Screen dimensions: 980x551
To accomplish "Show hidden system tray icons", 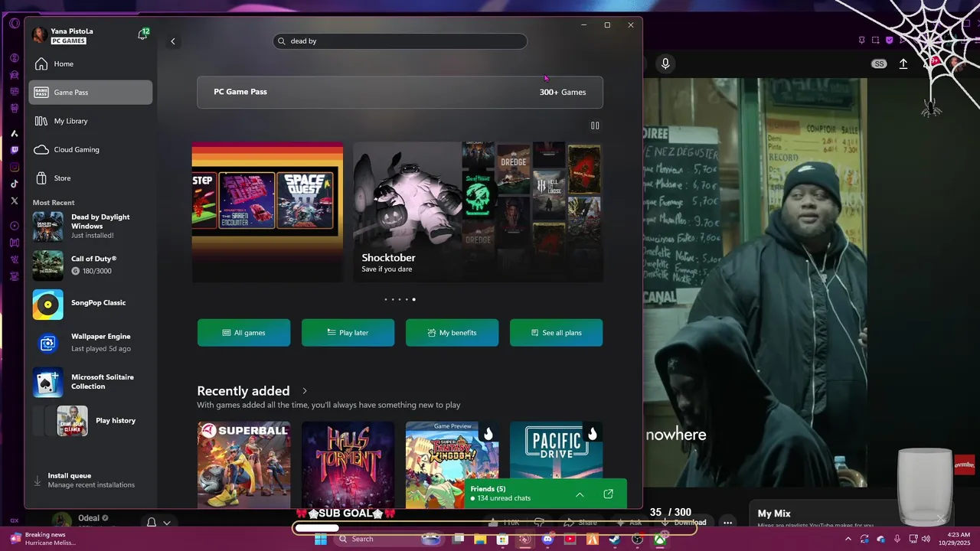I will (848, 540).
